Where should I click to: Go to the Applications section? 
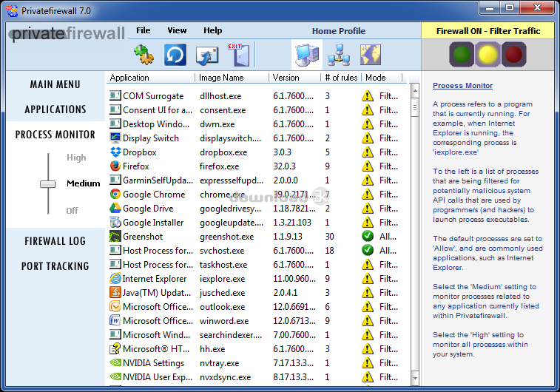55,109
